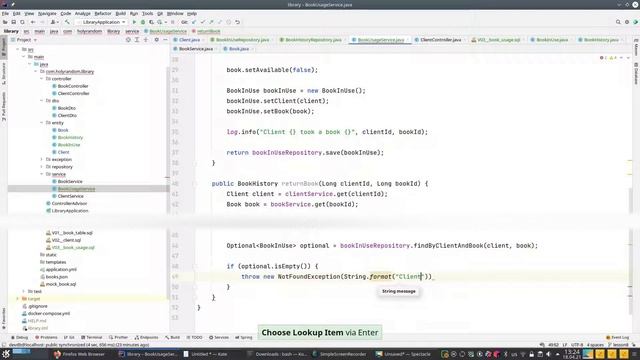Toggle the Pull Requests vertical tab
This screenshot has height=360, width=640.
tap(4, 107)
